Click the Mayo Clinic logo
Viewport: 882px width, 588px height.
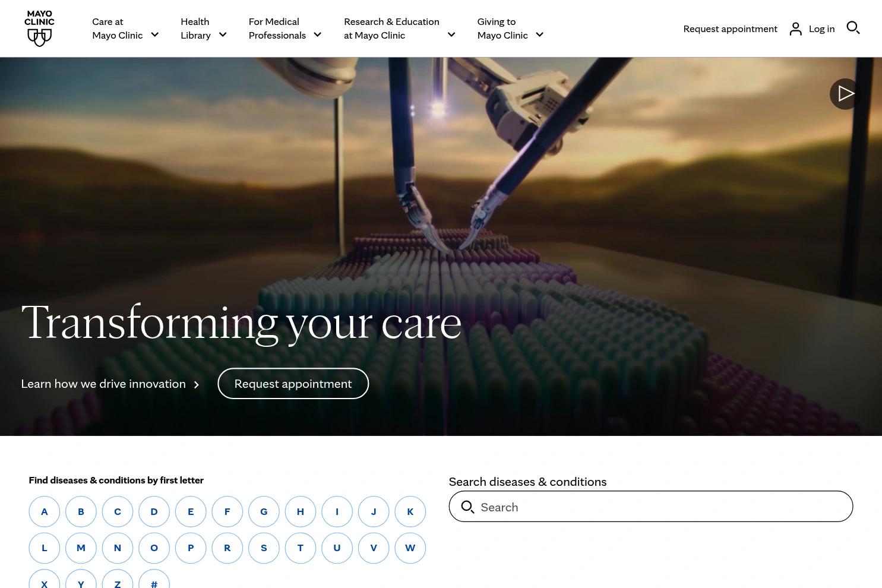[x=39, y=28]
